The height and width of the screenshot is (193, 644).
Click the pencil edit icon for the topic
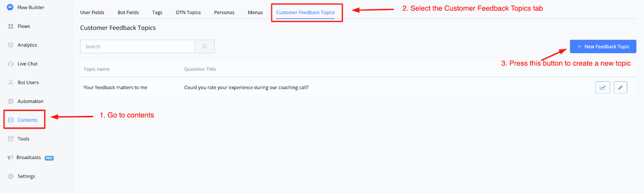tap(621, 87)
